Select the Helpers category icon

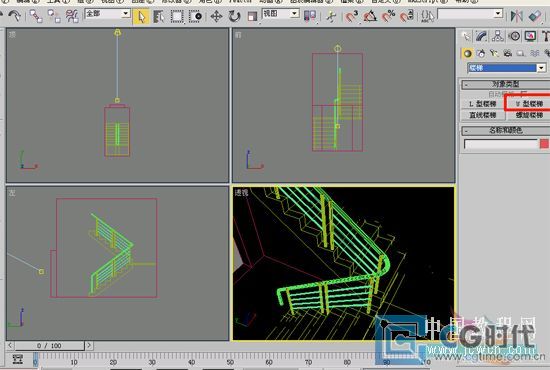(x=521, y=54)
